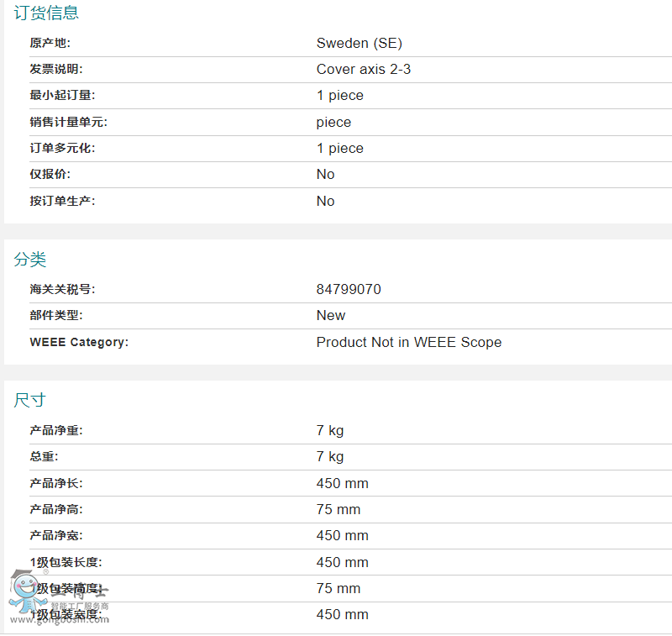Select the 75 mm value for 产品净高
Screen dimensions: 672x636
(x=338, y=509)
